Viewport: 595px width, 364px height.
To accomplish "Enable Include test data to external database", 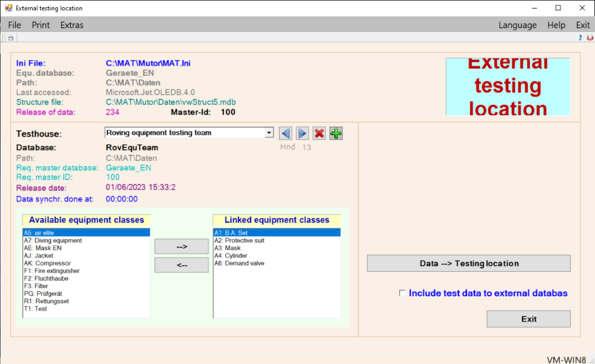I will pyautogui.click(x=402, y=294).
